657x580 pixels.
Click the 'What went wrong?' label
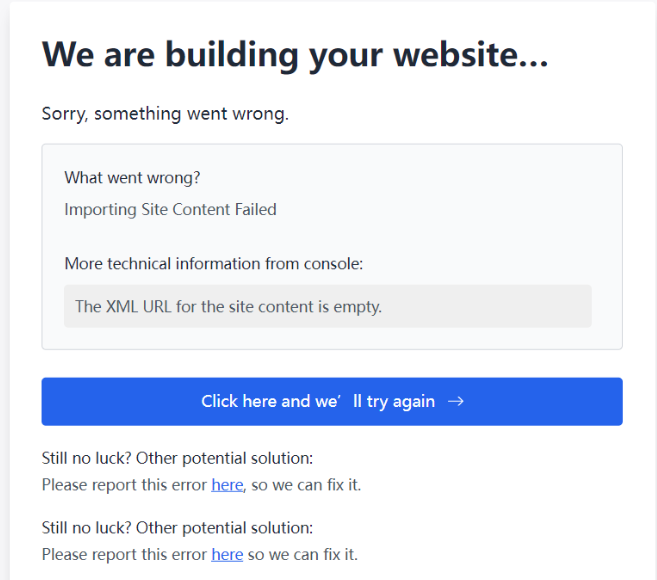(132, 178)
